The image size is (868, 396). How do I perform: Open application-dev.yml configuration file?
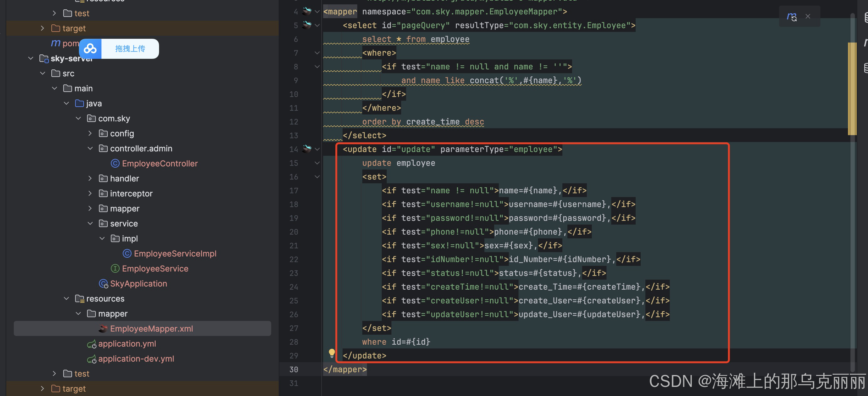click(x=136, y=359)
